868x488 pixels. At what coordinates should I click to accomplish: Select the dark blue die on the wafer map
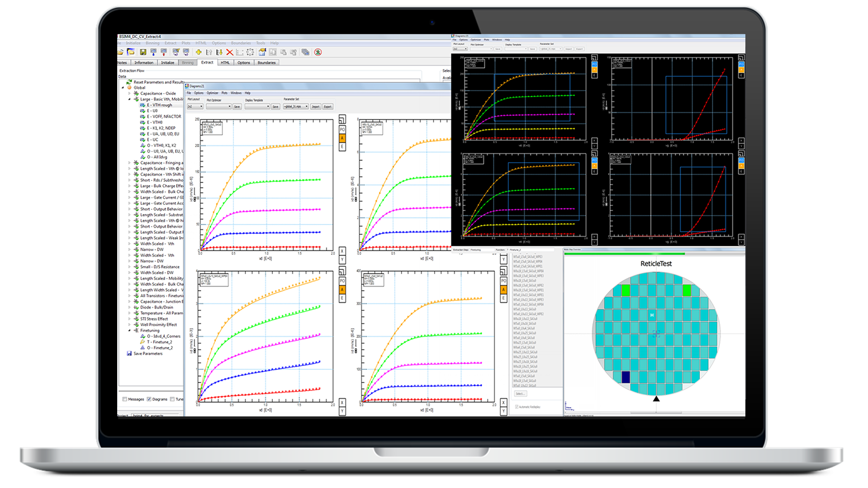[626, 377]
